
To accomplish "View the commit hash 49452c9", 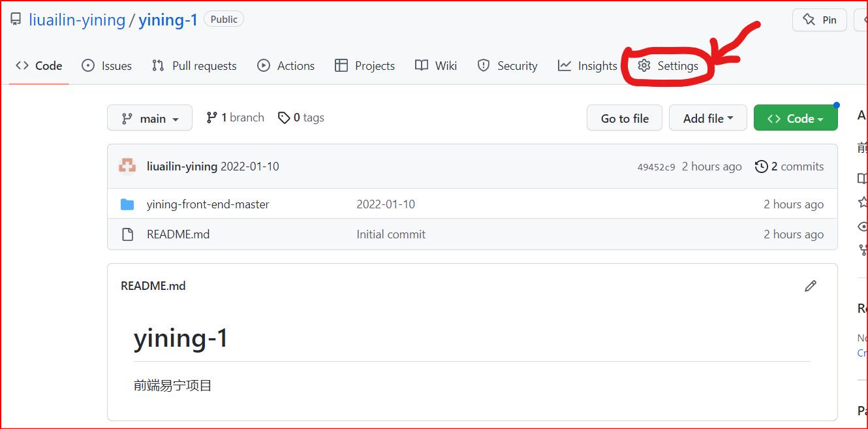I will [656, 167].
